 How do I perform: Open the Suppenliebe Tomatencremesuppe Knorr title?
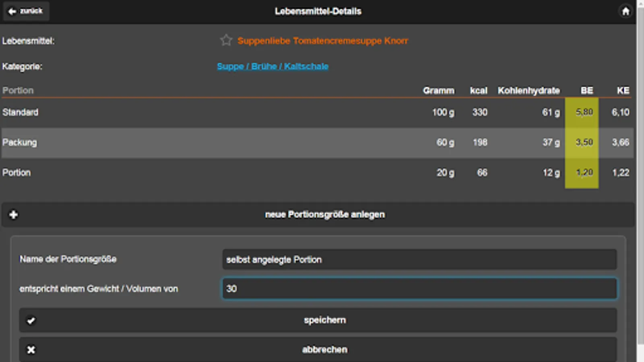click(x=322, y=41)
